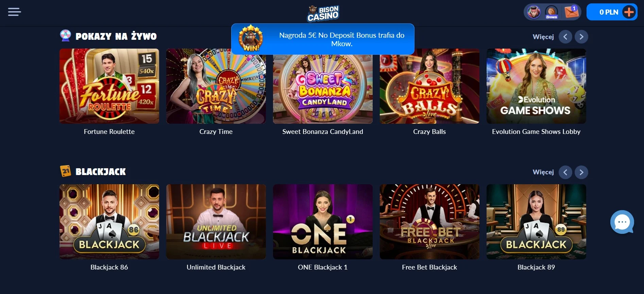Launch Fortune Roulette game

click(109, 86)
